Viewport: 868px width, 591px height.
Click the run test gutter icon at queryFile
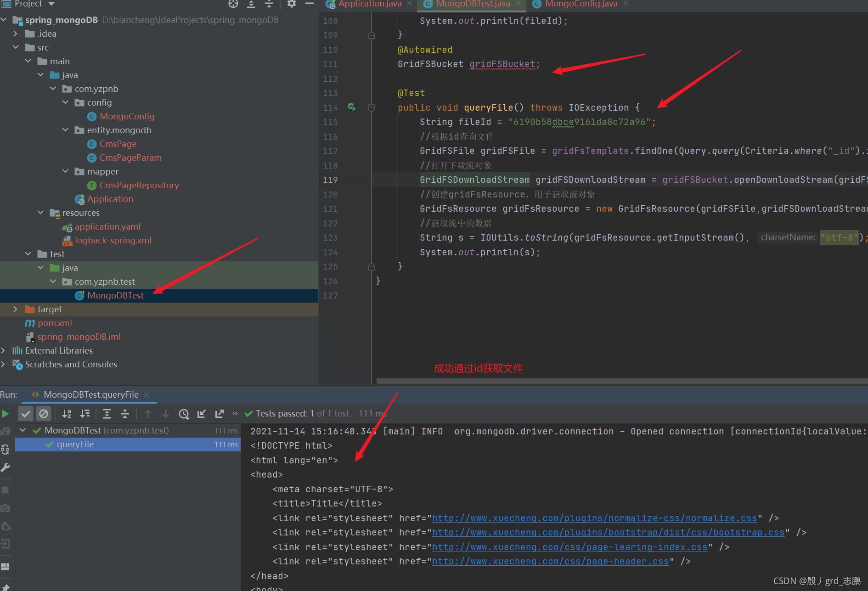click(x=352, y=107)
